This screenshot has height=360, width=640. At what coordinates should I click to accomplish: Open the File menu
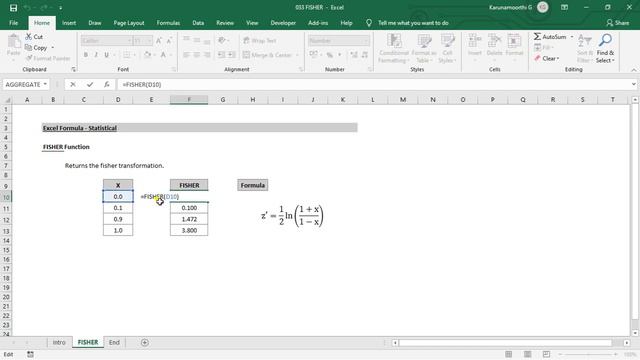coord(13,23)
